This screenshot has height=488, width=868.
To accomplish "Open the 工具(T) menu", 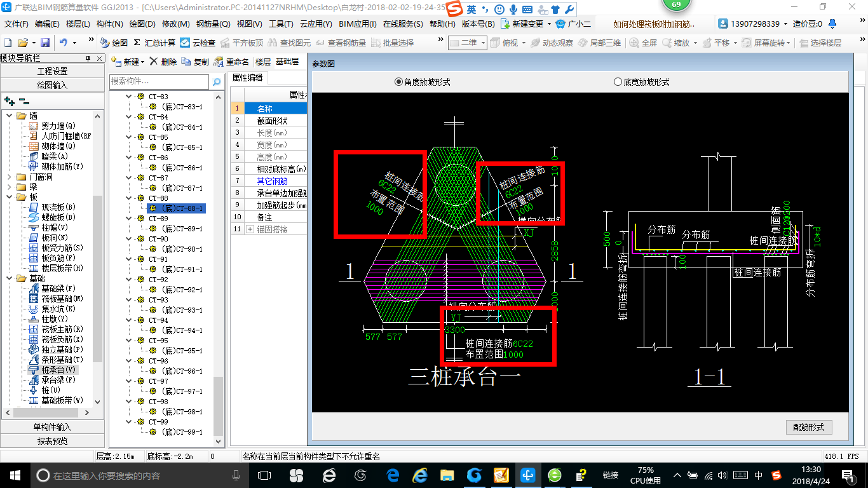I will (x=281, y=24).
